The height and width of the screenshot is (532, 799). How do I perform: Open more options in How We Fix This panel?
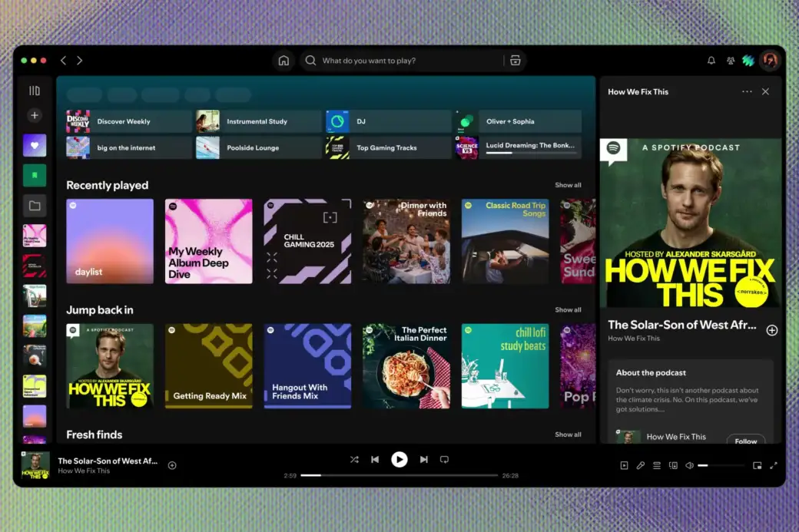pos(747,91)
